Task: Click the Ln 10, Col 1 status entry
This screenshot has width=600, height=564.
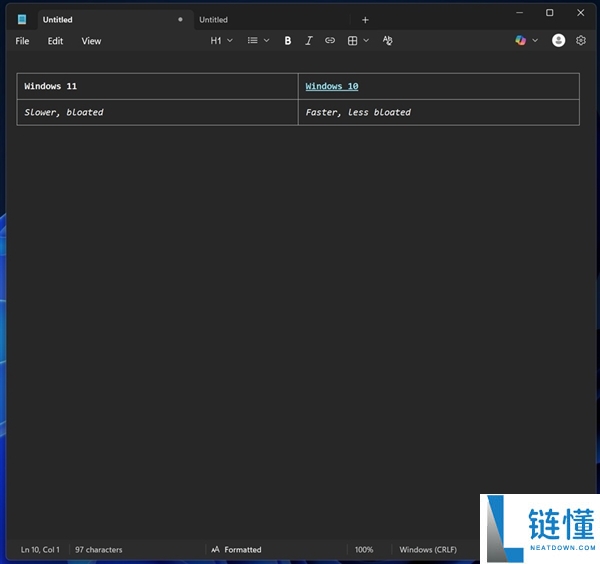Action: [40, 549]
